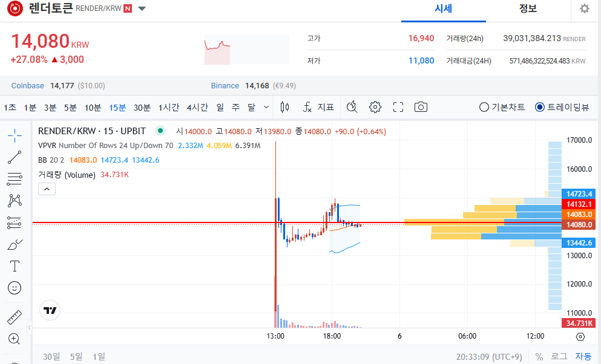
Task: Activate the zoom in tool
Action: click(15, 339)
